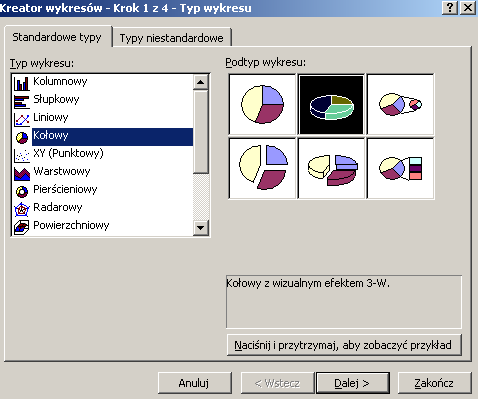Select the Radarowy list entry text
The width and height of the screenshot is (478, 399).
click(x=58, y=207)
